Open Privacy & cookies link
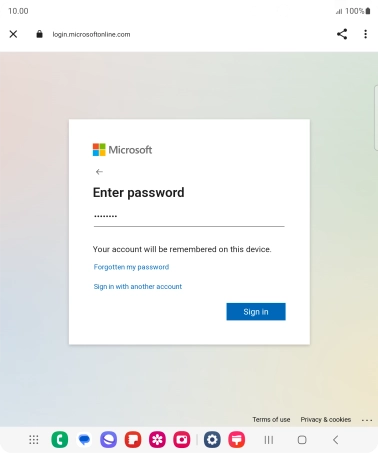This screenshot has width=378, height=453. (326, 419)
